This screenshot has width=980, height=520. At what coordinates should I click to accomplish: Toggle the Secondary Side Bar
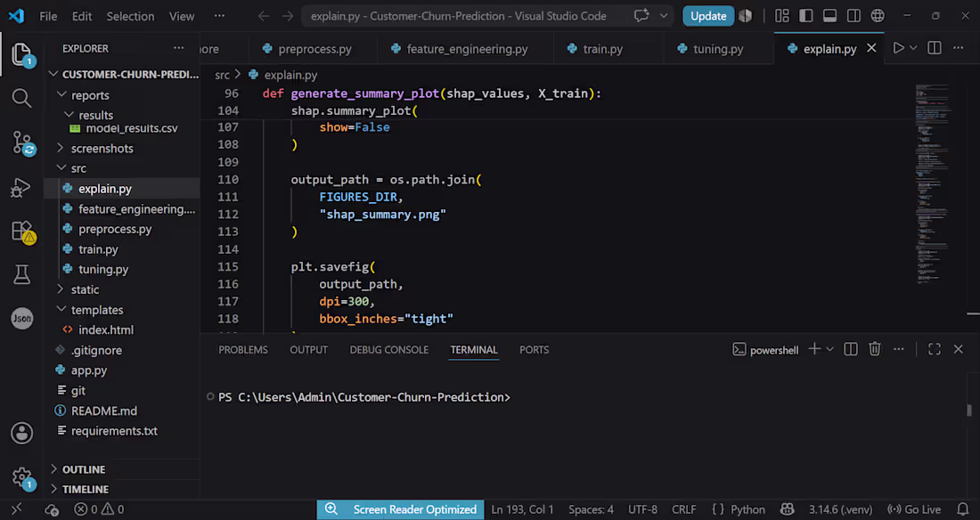point(853,16)
